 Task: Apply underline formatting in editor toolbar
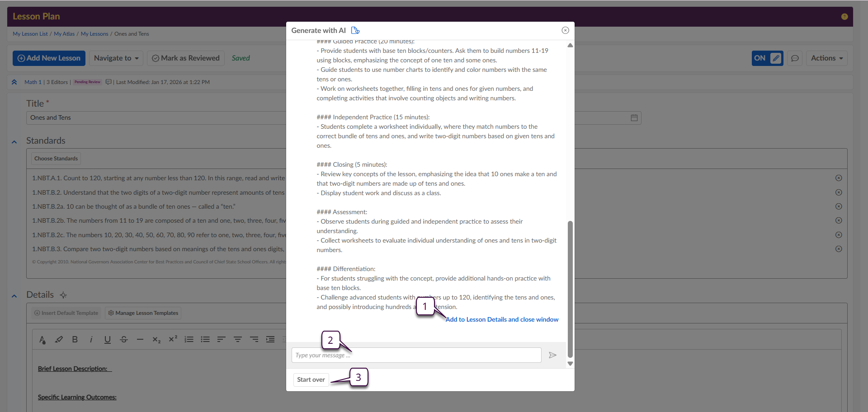[x=107, y=339]
